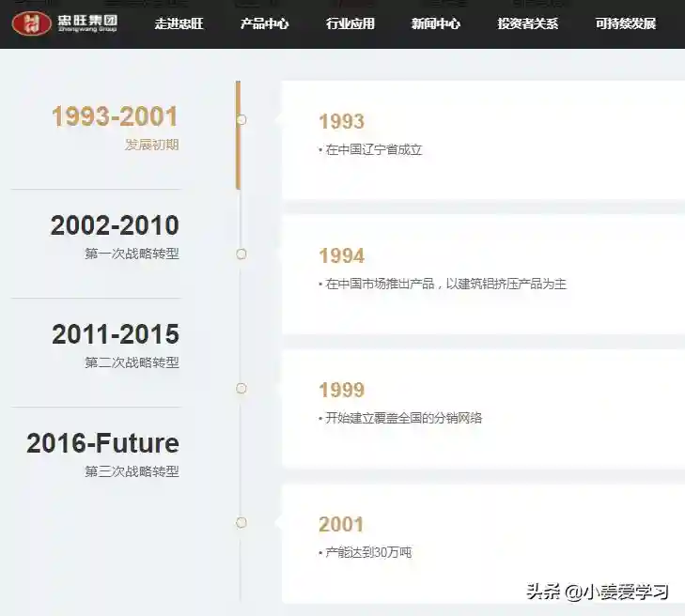
Task: Click the timeline dot for 1993
Action: (x=241, y=120)
